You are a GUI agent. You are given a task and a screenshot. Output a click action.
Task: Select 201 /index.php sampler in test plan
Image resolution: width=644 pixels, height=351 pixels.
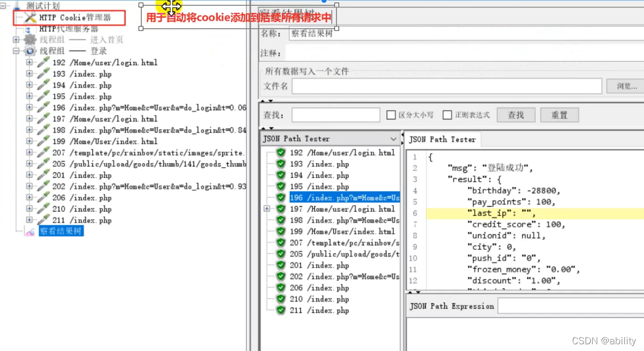coord(82,175)
